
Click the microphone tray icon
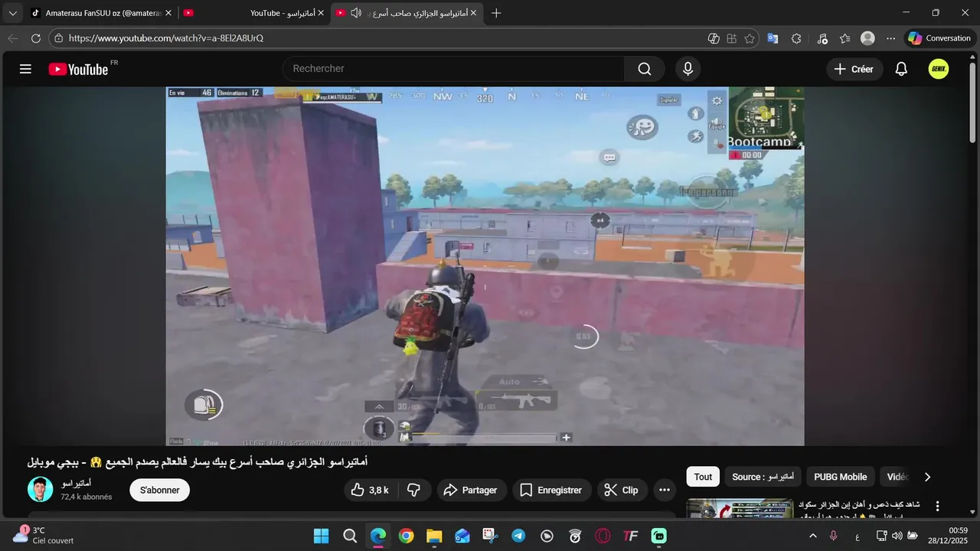(834, 536)
